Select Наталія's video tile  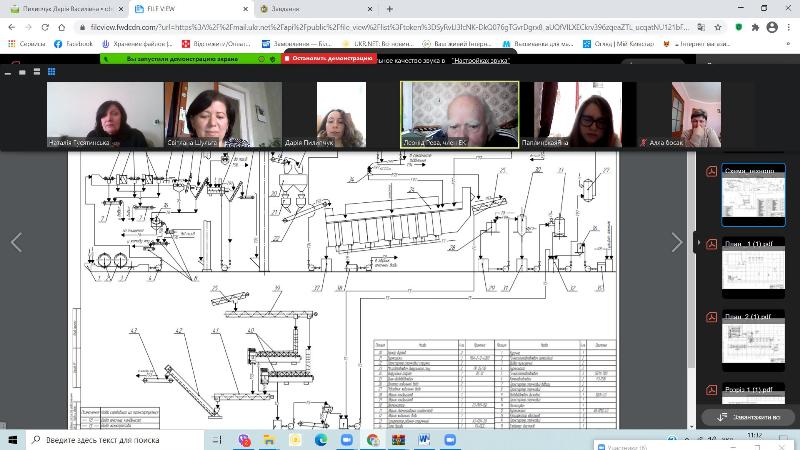click(105, 115)
